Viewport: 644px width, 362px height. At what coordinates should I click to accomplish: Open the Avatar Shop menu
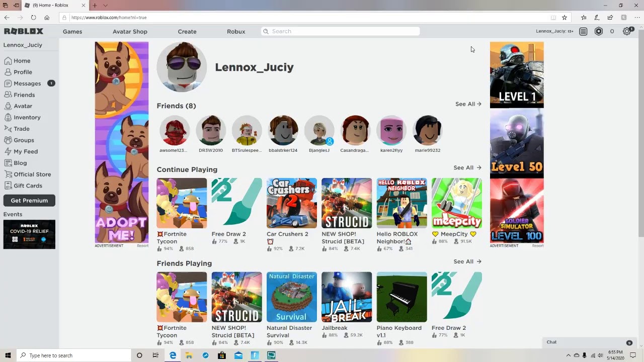point(130,31)
